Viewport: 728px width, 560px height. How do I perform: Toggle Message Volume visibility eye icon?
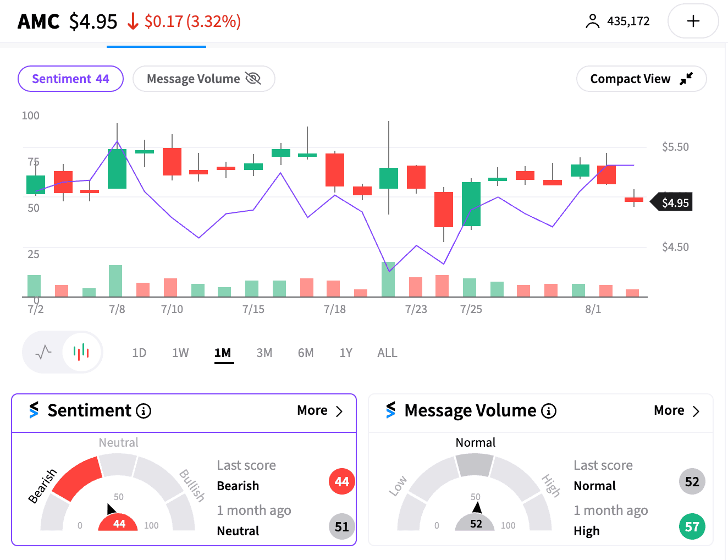tap(253, 79)
